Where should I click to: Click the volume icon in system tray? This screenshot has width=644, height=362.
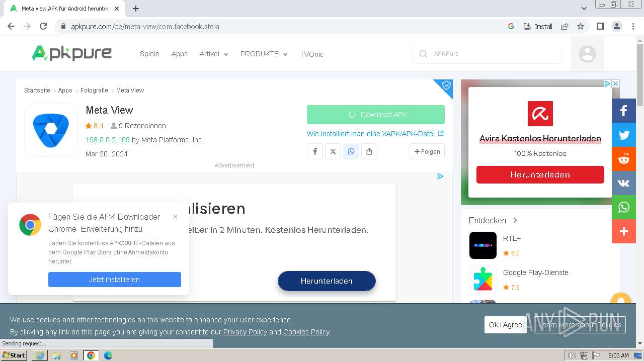[572, 355]
